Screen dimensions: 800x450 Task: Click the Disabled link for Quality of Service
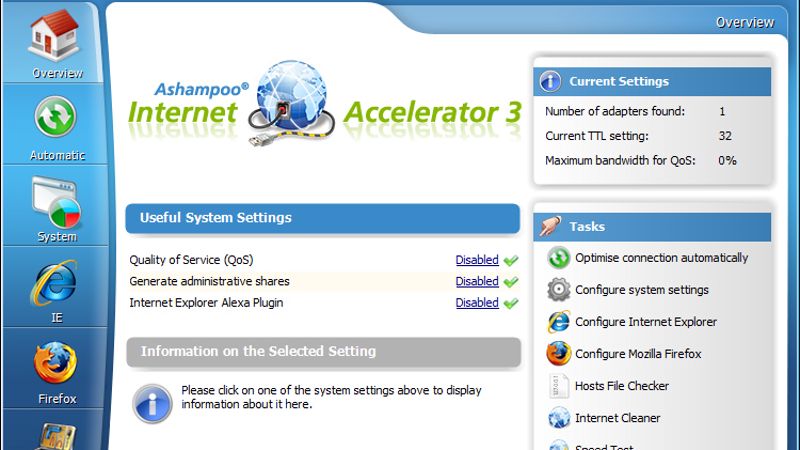coord(477,260)
